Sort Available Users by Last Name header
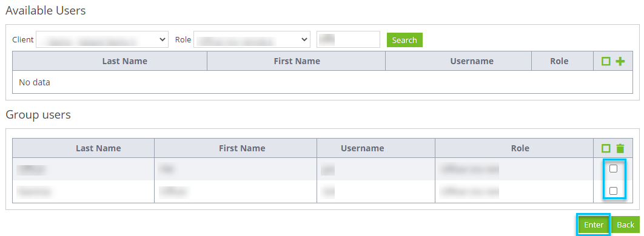This screenshot has height=236, width=644. (124, 61)
